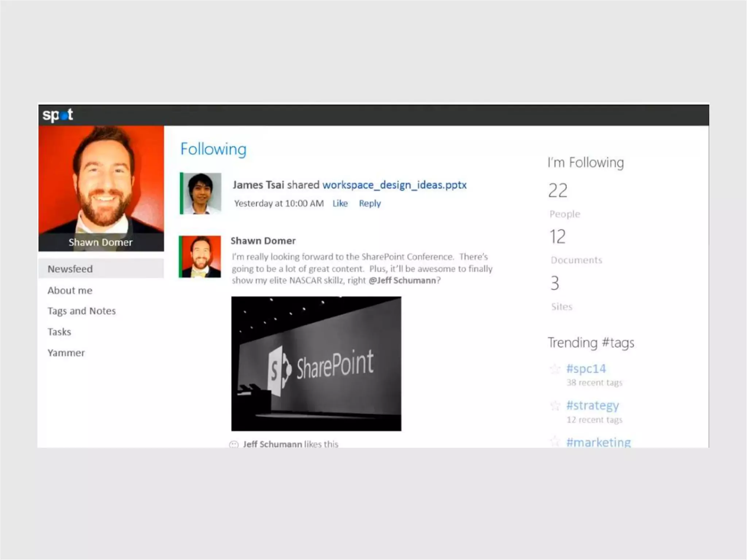This screenshot has width=747, height=560.
Task: Open About me page
Action: coord(70,291)
